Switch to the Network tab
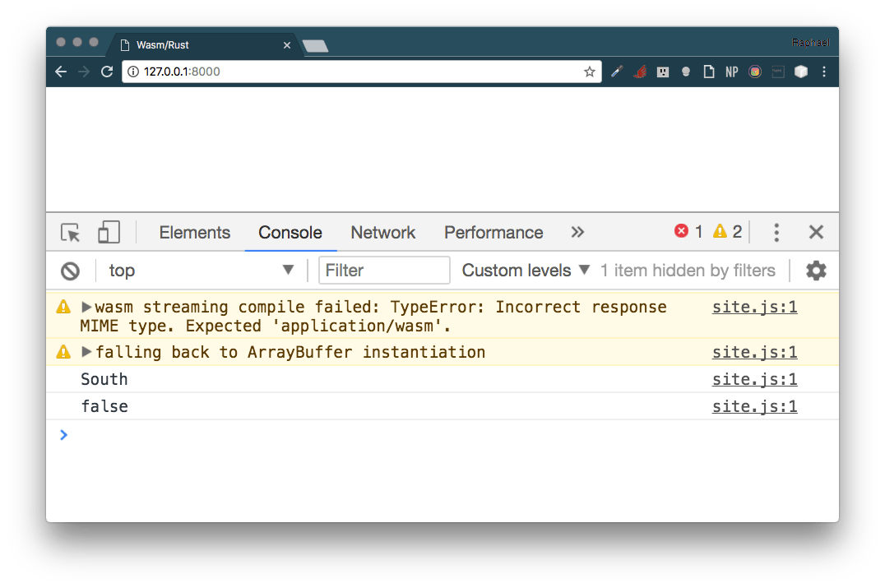The image size is (885, 588). [x=382, y=232]
